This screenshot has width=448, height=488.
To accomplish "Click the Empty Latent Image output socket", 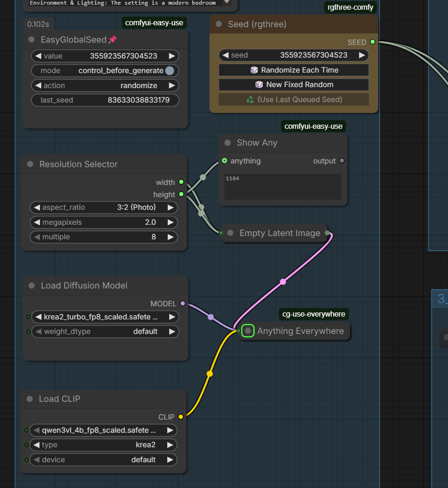I will [x=327, y=233].
